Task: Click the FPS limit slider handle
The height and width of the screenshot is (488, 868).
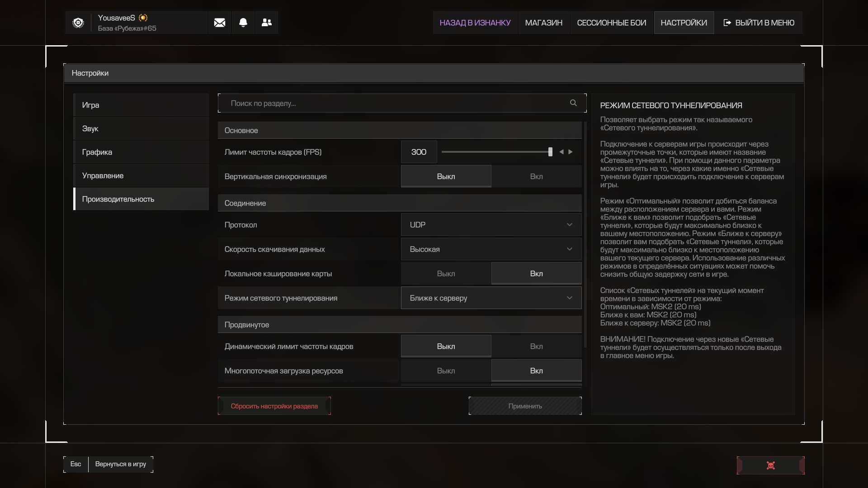Action: (x=550, y=152)
